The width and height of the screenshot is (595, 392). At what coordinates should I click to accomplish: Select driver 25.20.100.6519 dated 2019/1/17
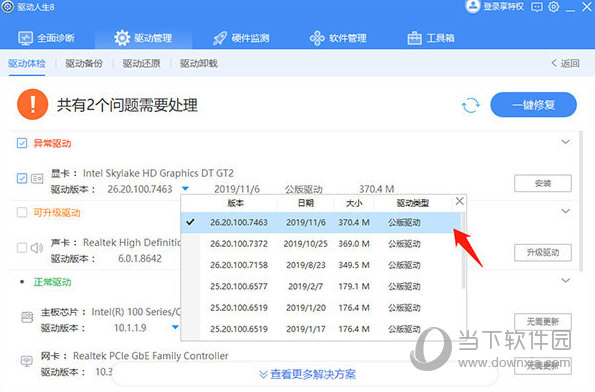tap(321, 329)
